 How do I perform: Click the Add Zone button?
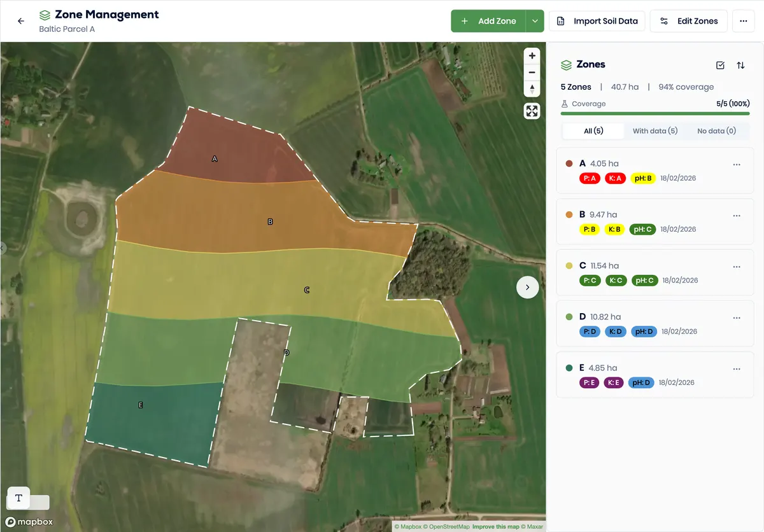488,21
